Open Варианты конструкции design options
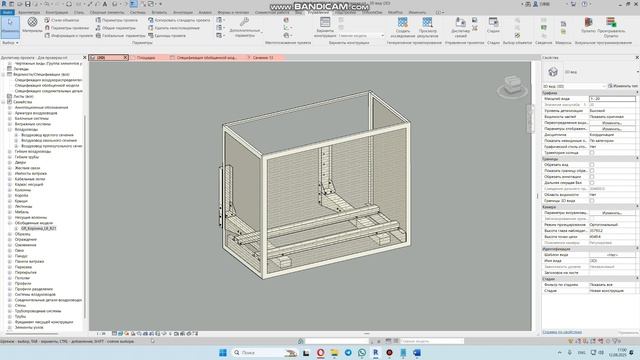Screen dimensions: 640x360 coord(325,27)
